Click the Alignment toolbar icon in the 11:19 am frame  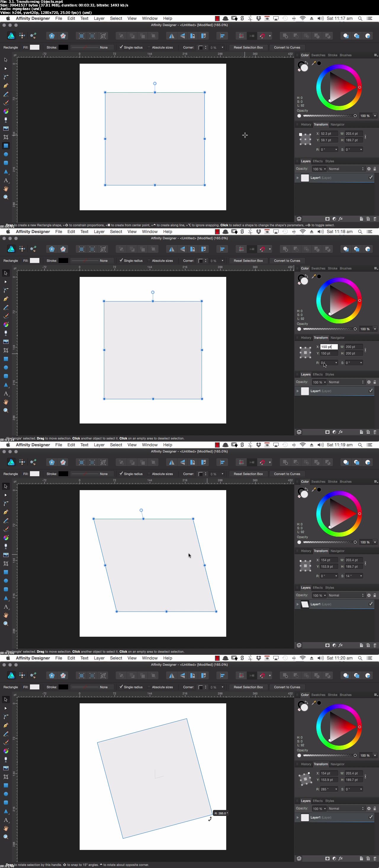pos(222,462)
